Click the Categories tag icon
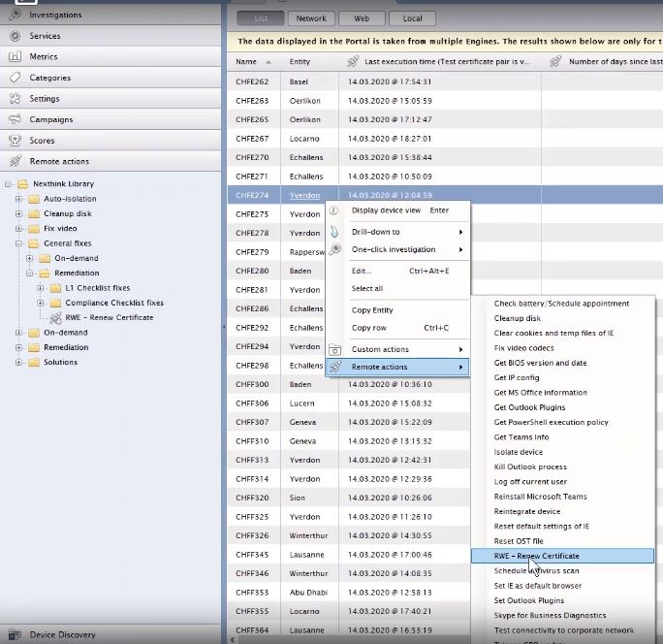This screenshot has width=663, height=644. pos(14,78)
